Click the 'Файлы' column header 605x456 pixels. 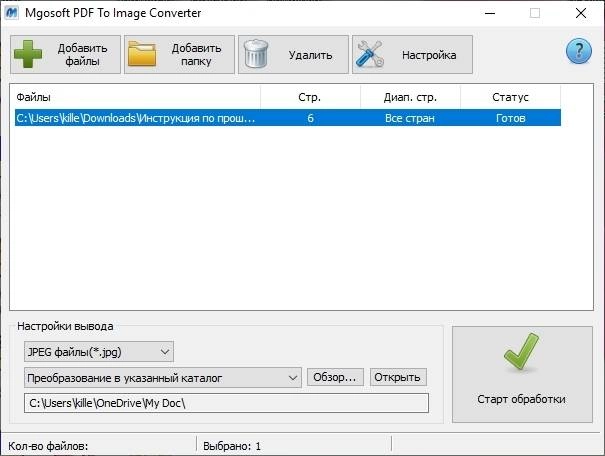[x=137, y=97]
